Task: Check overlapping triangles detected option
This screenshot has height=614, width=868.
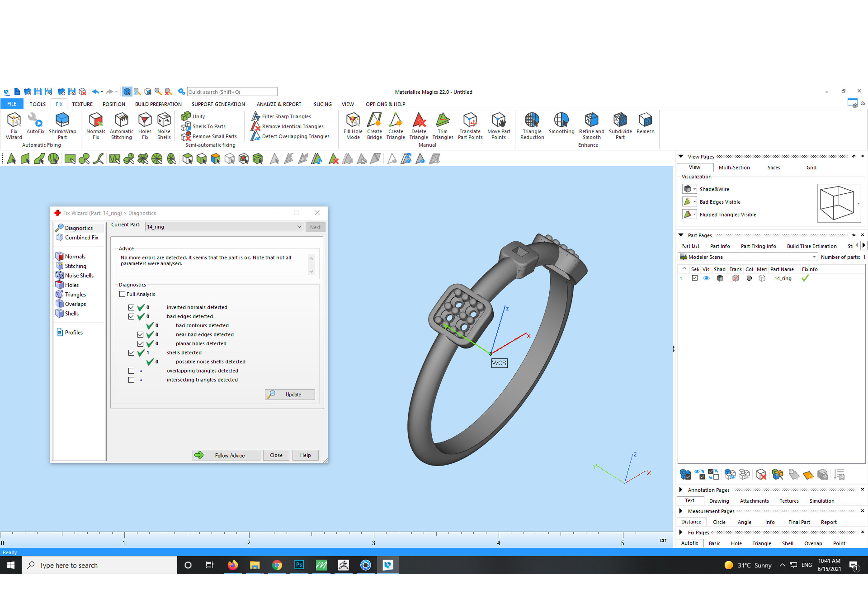Action: [x=131, y=371]
